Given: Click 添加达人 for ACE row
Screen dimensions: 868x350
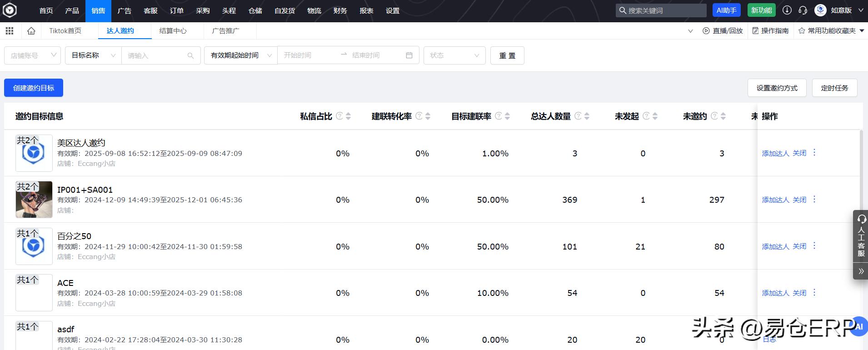Looking at the screenshot, I should tap(776, 293).
